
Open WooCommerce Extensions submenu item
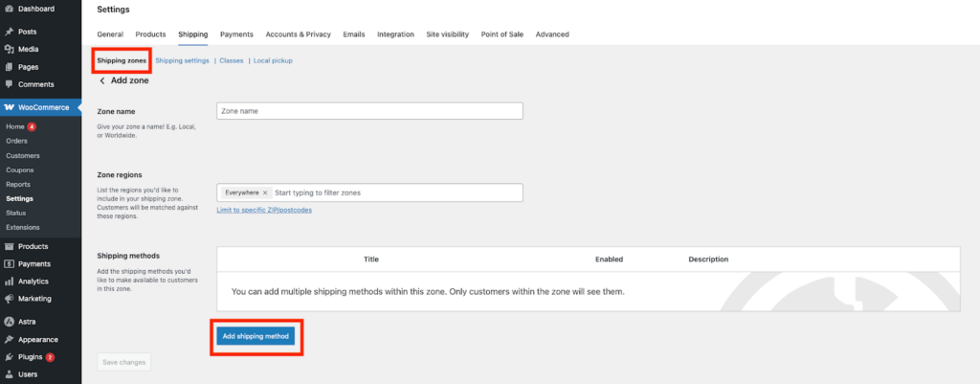coord(23,228)
